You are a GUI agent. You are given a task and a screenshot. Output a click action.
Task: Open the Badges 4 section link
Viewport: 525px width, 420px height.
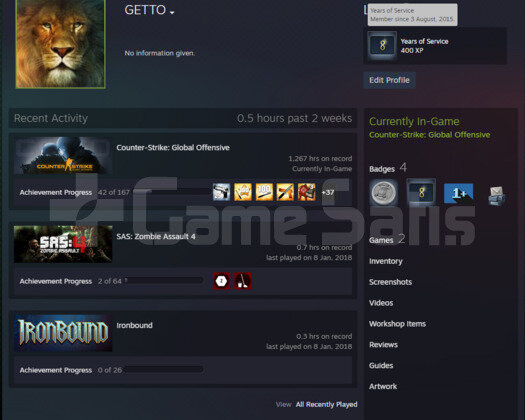388,168
